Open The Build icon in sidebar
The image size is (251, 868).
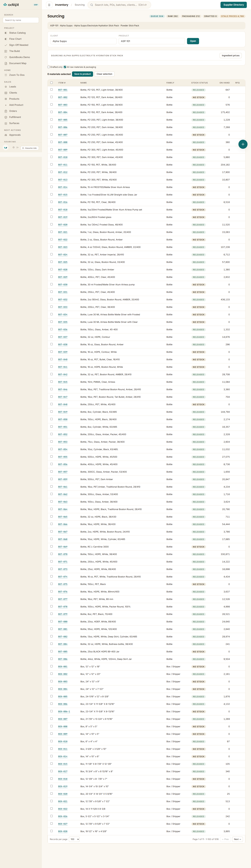(6, 51)
